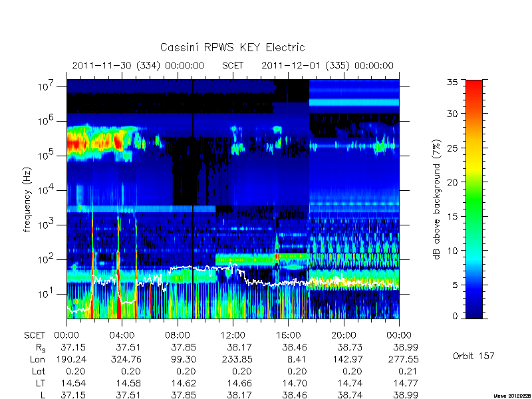Click the 'frequency (Hz)' axis label
This screenshot has width=532, height=399.
click(x=27, y=199)
